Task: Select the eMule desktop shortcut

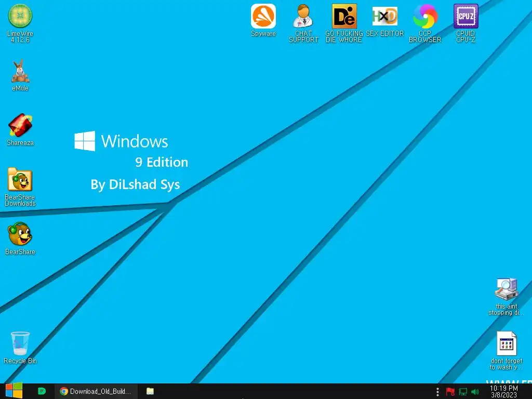Action: (x=20, y=75)
